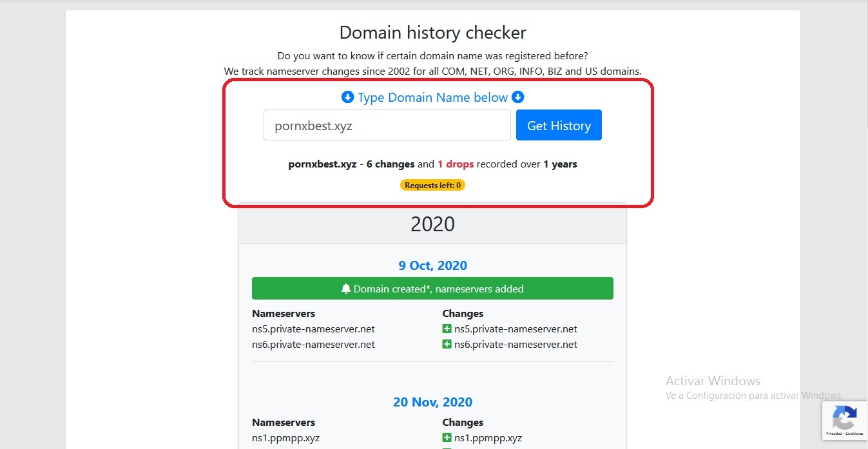The height and width of the screenshot is (449, 868).
Task: Click the right down-arrow icon after Type Domain Name below
Action: coord(517,97)
